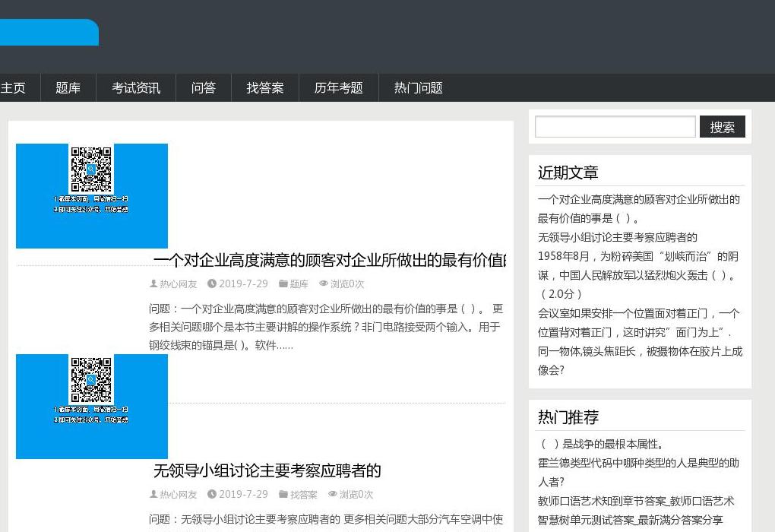Open recommended item 智慧树单元测试答案
This screenshot has width=775, height=532.
click(x=630, y=520)
